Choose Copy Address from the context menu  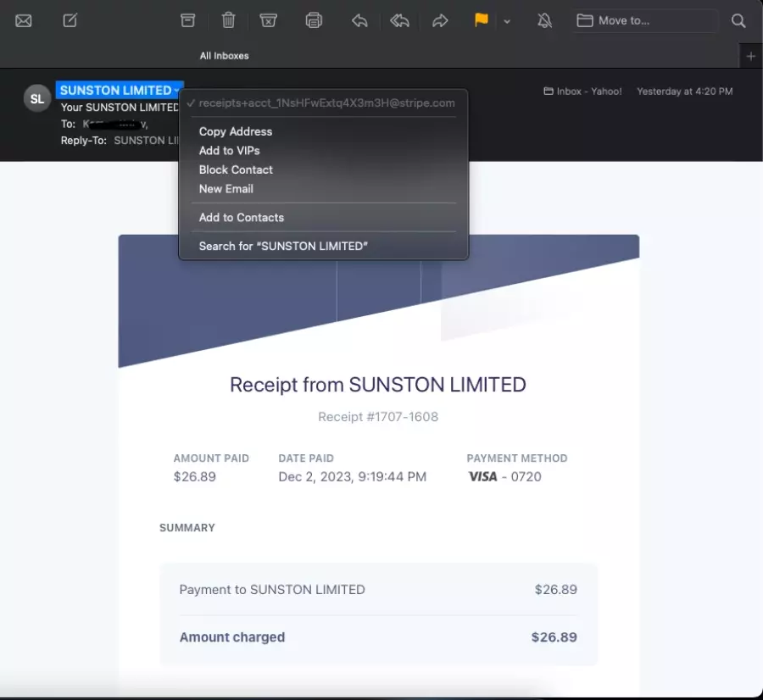pyautogui.click(x=236, y=132)
